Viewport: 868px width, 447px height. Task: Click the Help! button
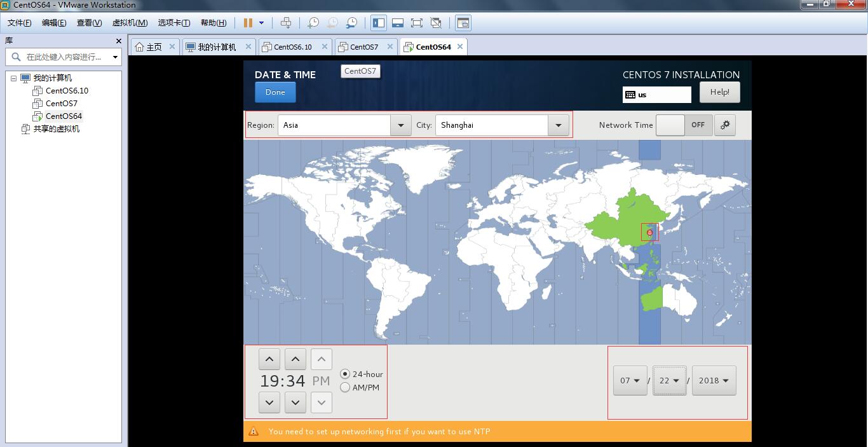pyautogui.click(x=720, y=92)
